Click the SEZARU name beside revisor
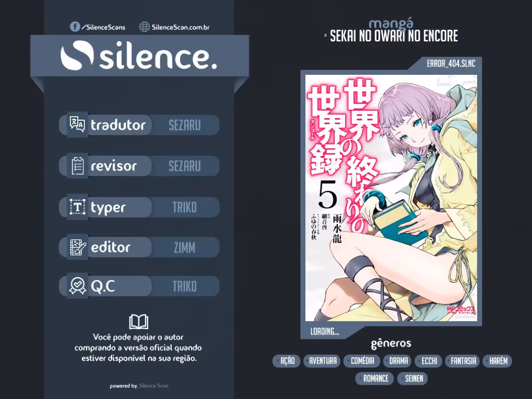The image size is (532, 399). pos(185,166)
